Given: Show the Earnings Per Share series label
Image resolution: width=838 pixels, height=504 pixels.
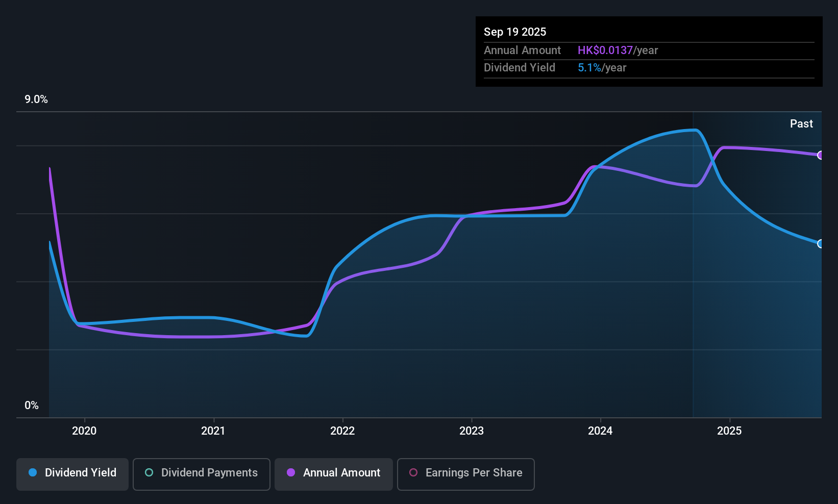Looking at the screenshot, I should pos(474,472).
